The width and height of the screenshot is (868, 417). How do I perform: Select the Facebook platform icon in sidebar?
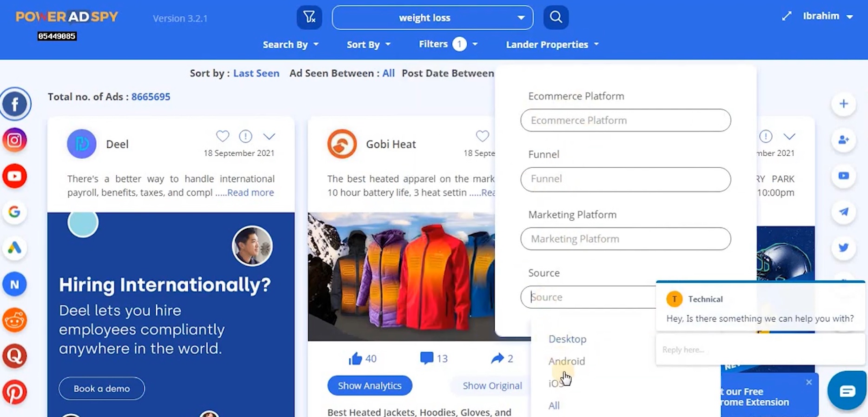click(15, 104)
